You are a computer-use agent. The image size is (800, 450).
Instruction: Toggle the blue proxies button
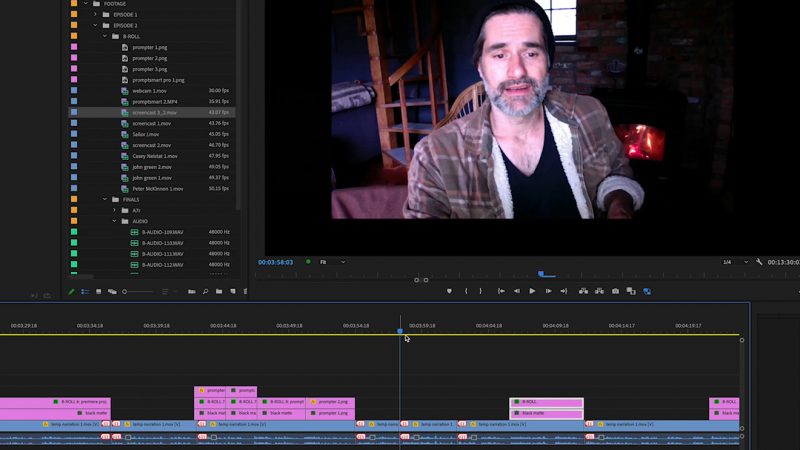pos(647,291)
